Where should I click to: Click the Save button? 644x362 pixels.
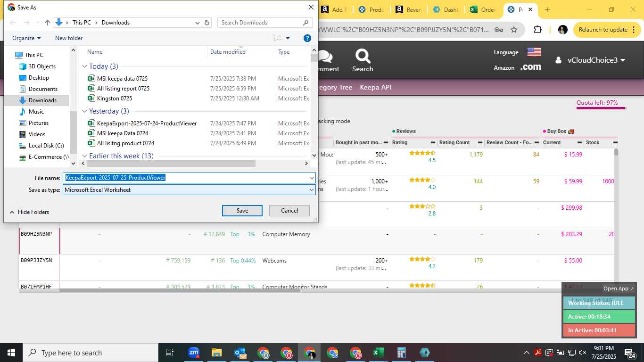[x=242, y=211]
